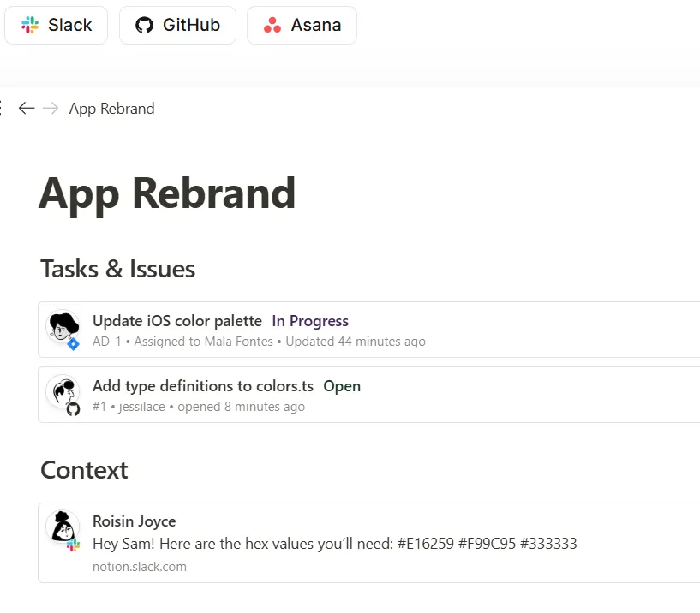This screenshot has width=700, height=613.
Task: Open the notion.slack.com link
Action: tap(140, 566)
